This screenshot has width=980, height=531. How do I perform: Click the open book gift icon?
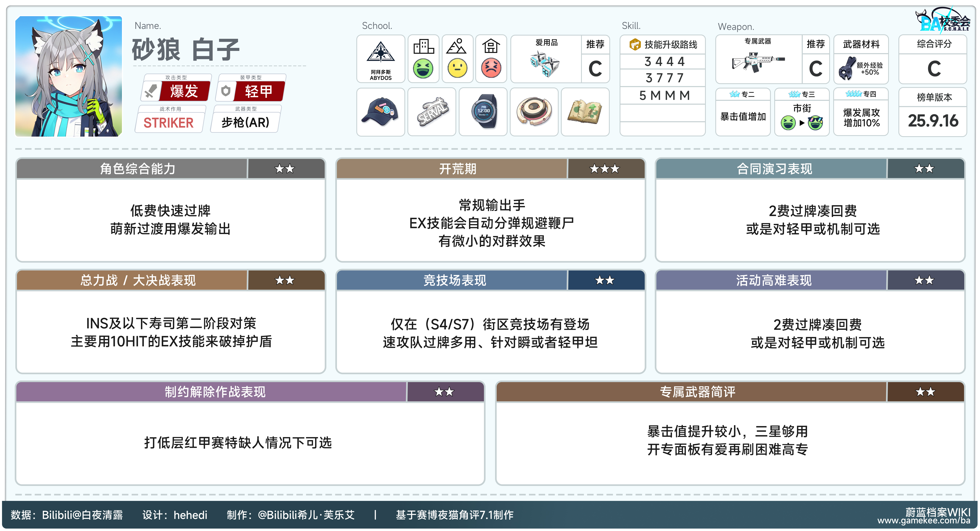click(x=585, y=112)
